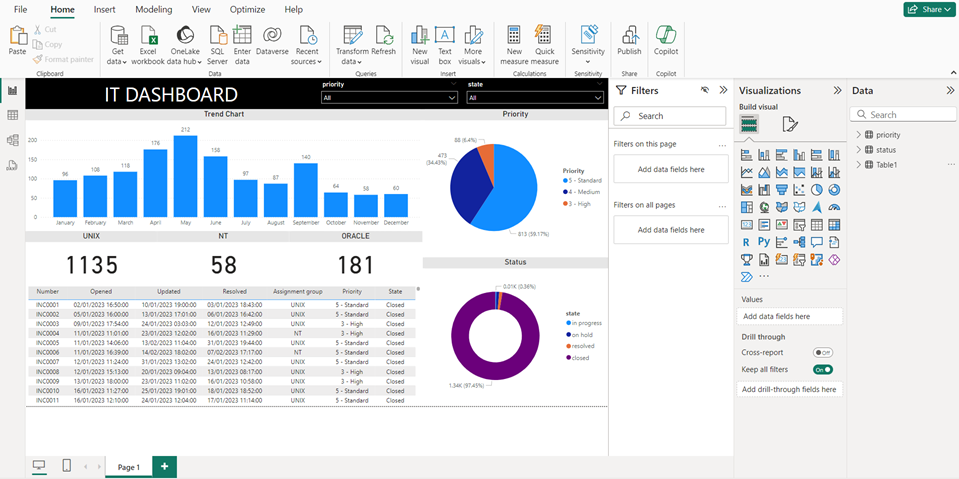Create a New measure
This screenshot has width=959, height=479.
point(514,40)
